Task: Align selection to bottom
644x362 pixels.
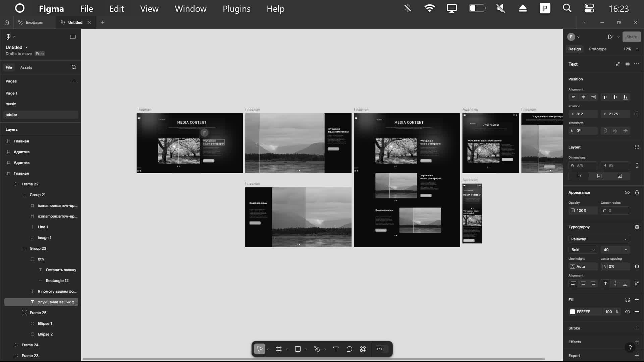Action: point(625,97)
